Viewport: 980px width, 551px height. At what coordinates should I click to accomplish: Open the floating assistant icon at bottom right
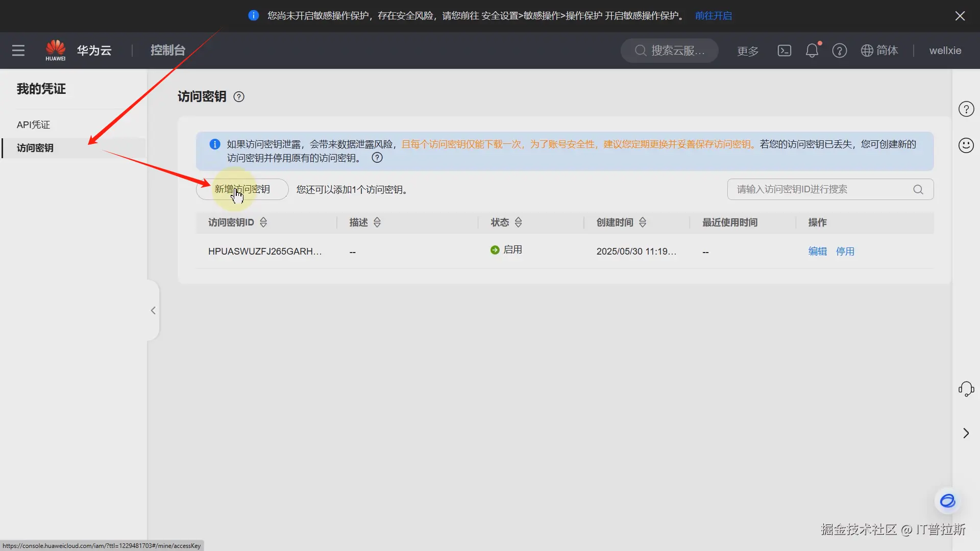[947, 501]
